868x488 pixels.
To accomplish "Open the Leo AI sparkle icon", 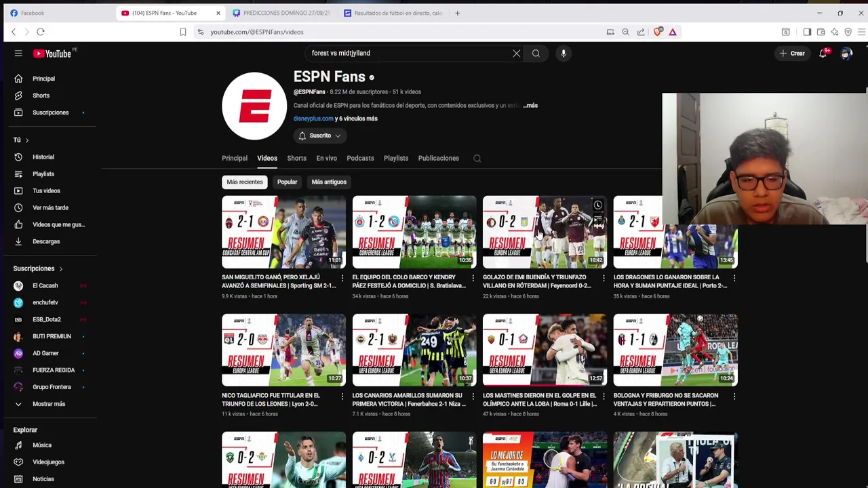I will 834,32.
